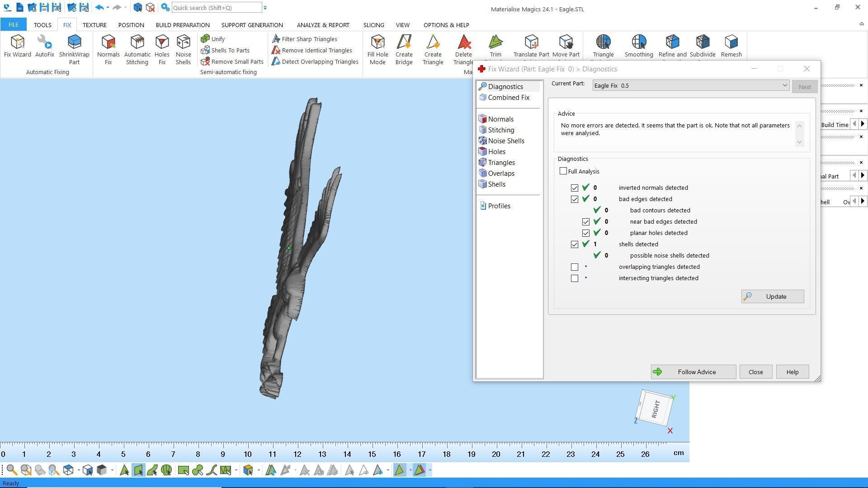Select the Automatic Stitching tool
Viewport: 868px width, 488px height.
point(137,49)
